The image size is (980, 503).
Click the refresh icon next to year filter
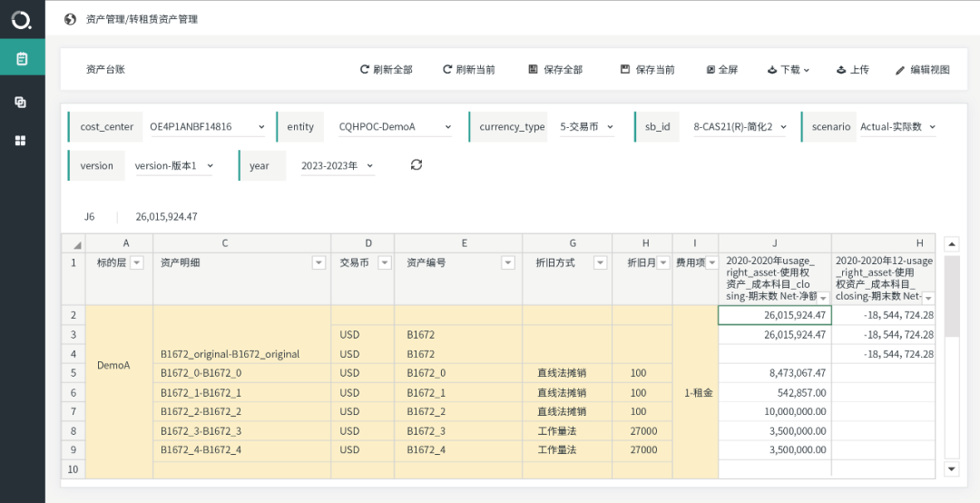(416, 164)
